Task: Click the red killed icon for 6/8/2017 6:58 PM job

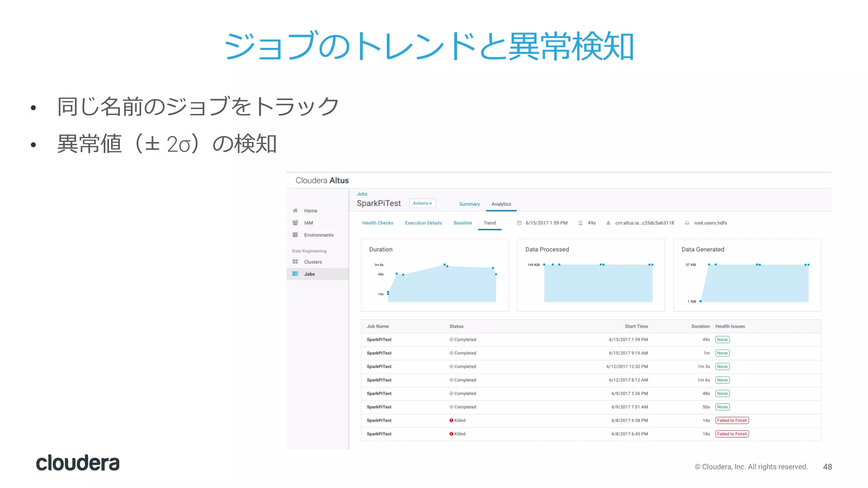Action: click(451, 421)
